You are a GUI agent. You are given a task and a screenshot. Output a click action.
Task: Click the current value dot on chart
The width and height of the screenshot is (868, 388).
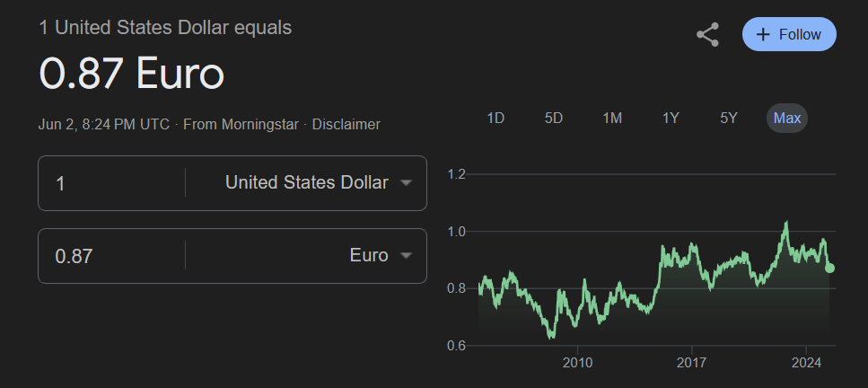click(829, 269)
